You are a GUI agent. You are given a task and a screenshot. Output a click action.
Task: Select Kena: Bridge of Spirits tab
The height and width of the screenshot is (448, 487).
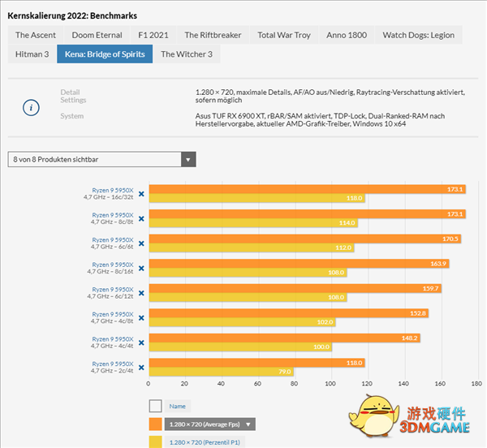tap(105, 54)
